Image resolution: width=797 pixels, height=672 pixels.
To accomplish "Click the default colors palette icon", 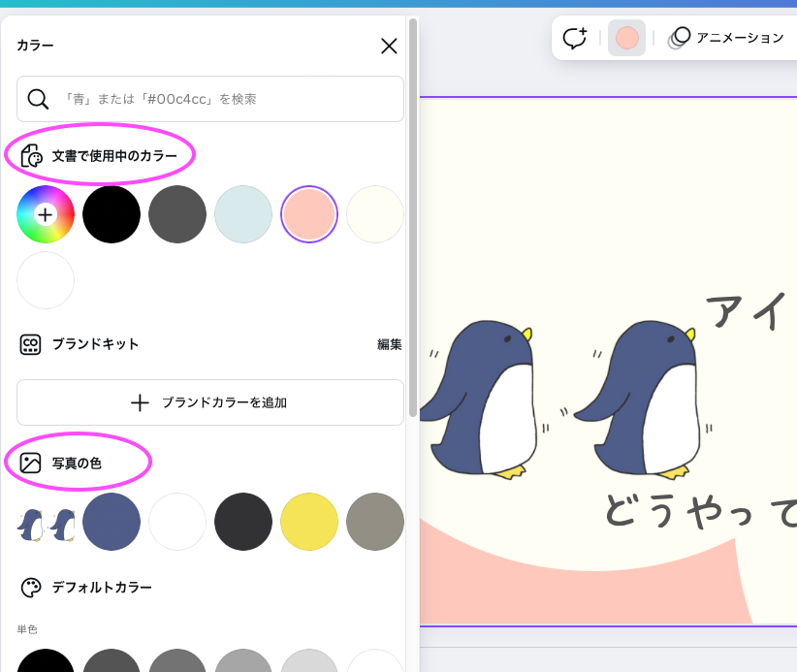I will point(30,588).
